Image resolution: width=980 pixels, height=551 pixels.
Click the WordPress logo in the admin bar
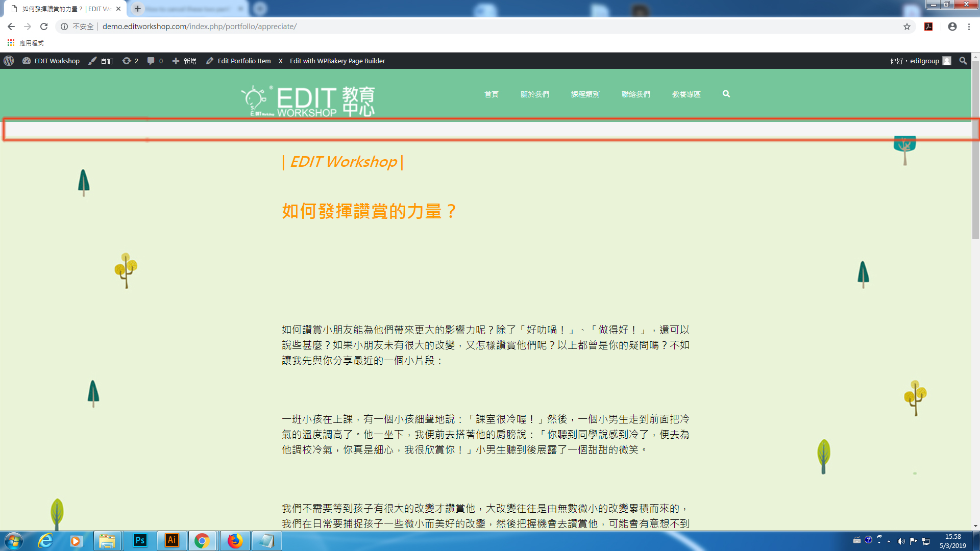pyautogui.click(x=9, y=61)
